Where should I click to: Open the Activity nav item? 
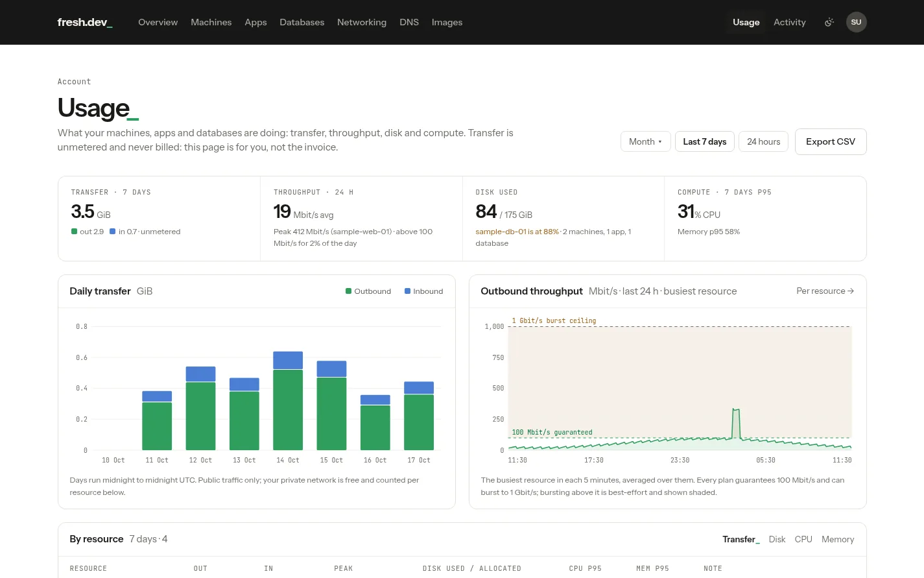[789, 22]
